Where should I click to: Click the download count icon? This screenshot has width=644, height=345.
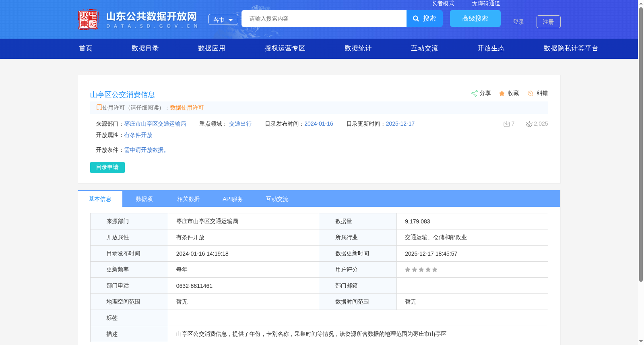(507, 124)
